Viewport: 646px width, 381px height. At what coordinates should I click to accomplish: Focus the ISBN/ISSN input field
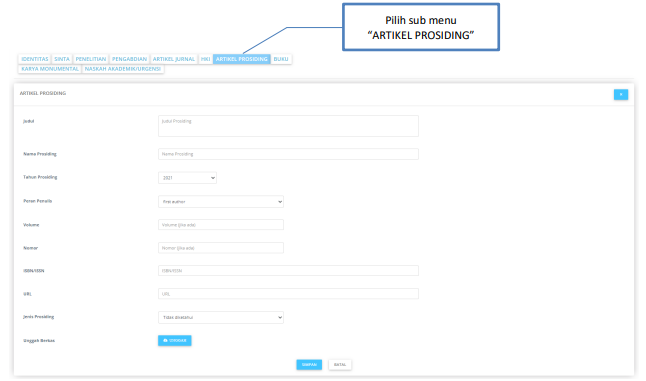click(x=288, y=271)
